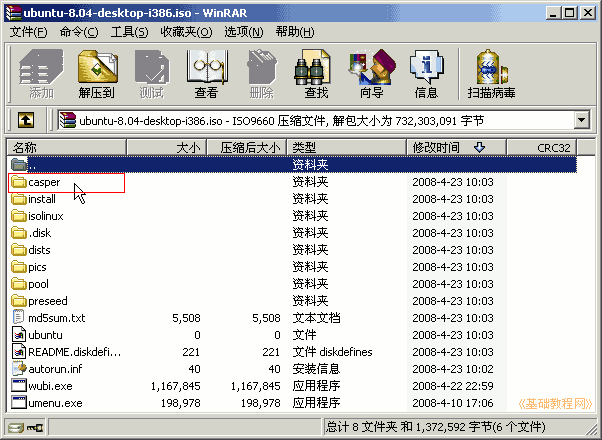Viewport: 602px width, 440px height.
Task: Open the archive path dropdown arrow
Action: point(582,120)
